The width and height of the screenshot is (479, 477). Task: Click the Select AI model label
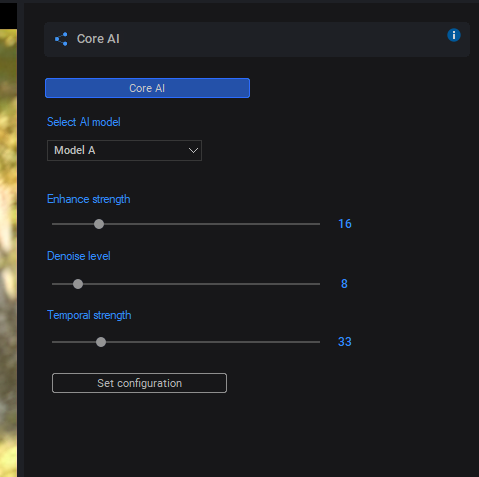(84, 122)
